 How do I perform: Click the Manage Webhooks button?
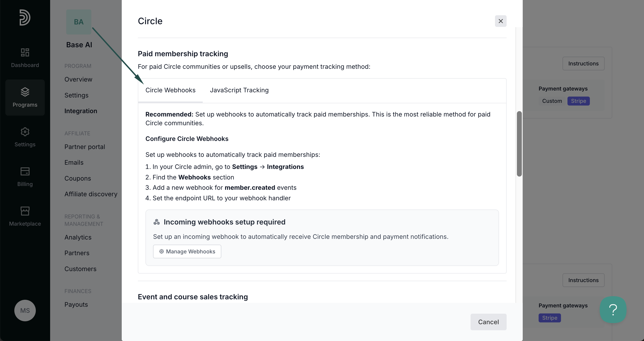(x=187, y=251)
